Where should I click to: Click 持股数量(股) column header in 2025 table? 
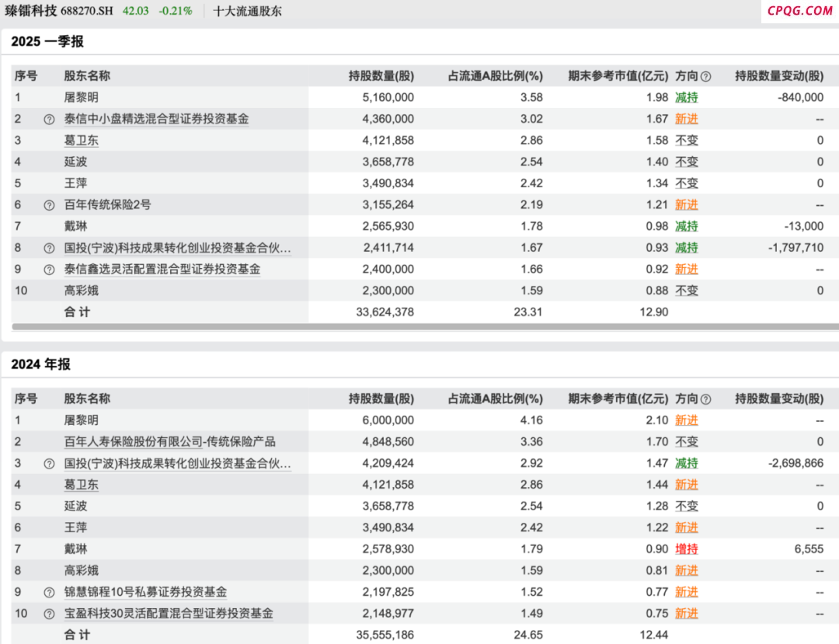(381, 76)
